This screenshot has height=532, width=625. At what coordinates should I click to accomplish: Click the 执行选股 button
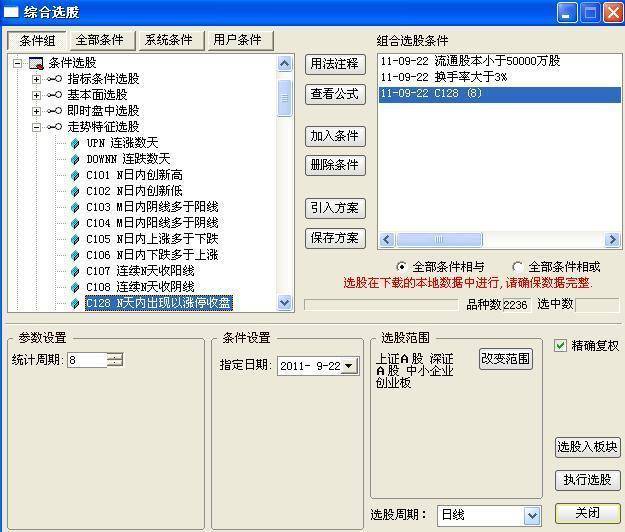point(588,480)
